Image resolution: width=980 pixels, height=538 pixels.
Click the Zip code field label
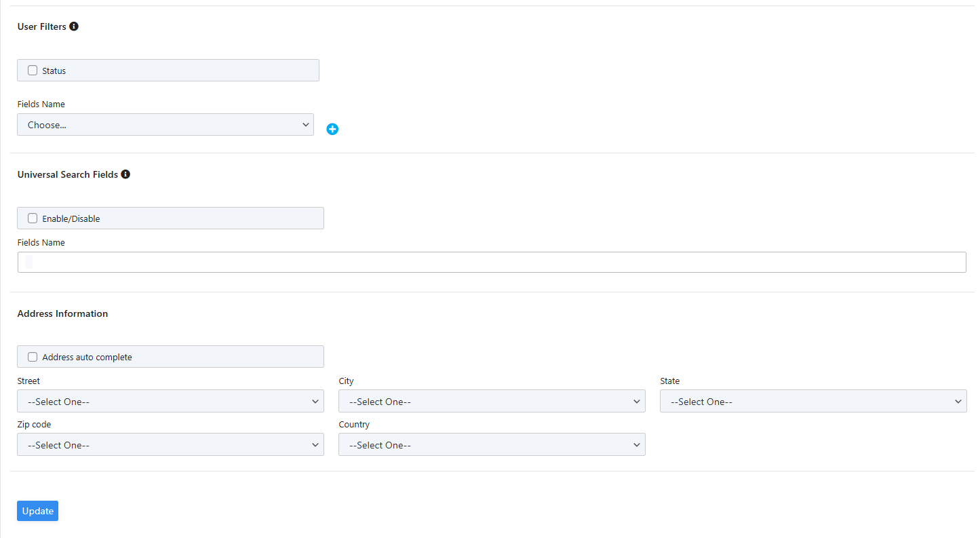click(x=34, y=425)
